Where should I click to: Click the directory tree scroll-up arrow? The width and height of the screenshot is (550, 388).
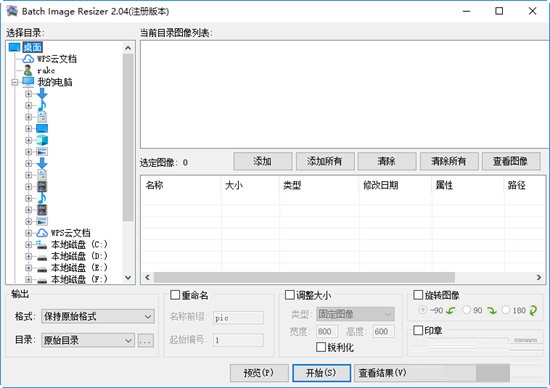(x=128, y=48)
